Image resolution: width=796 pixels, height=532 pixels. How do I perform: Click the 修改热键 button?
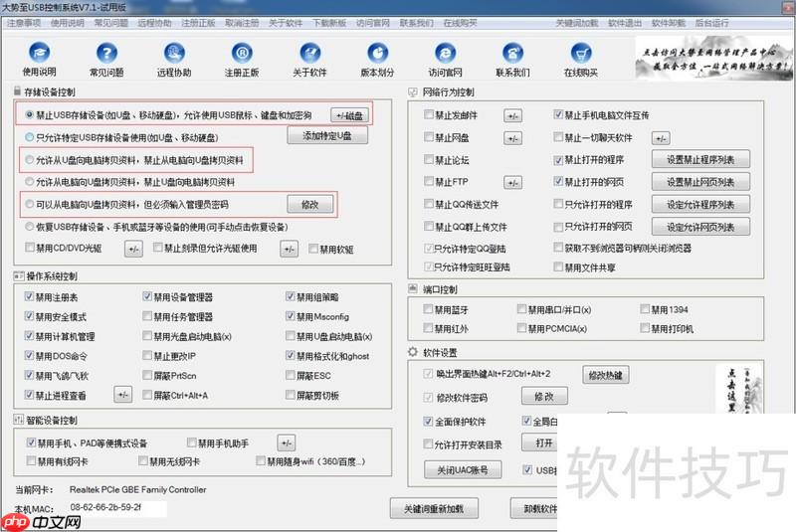tap(606, 375)
